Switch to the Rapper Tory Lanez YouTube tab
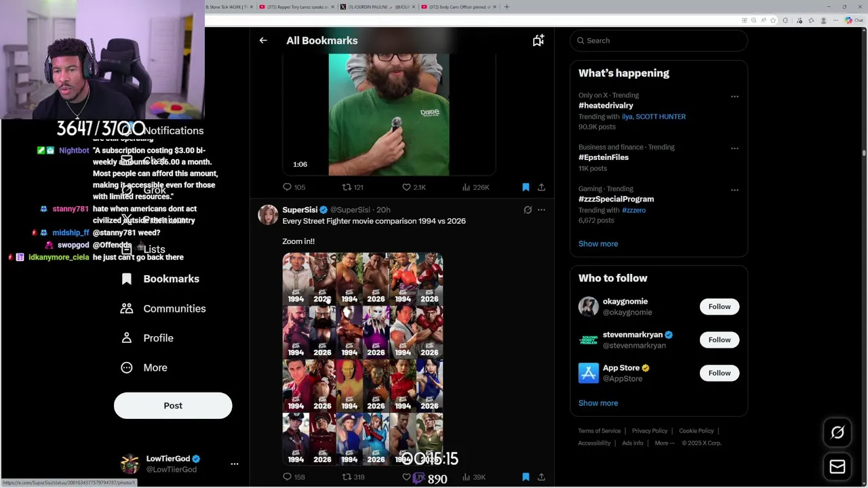 [298, 7]
